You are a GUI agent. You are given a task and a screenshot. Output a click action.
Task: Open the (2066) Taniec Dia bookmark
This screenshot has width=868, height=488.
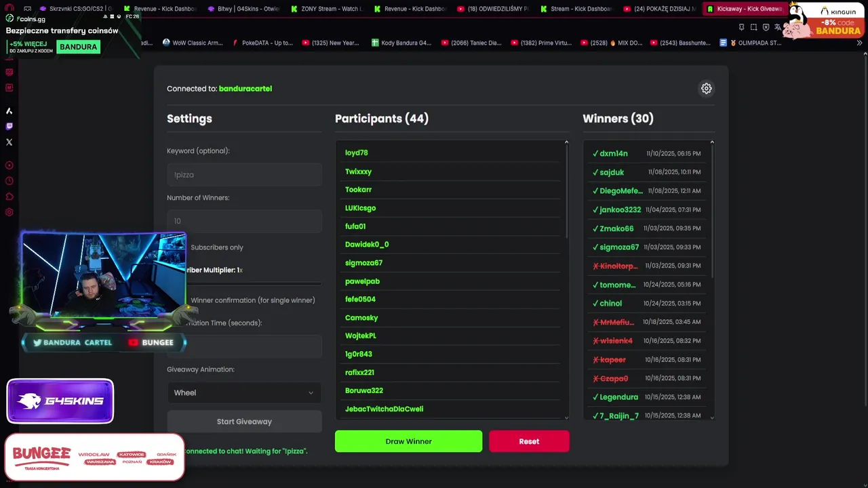(x=471, y=43)
